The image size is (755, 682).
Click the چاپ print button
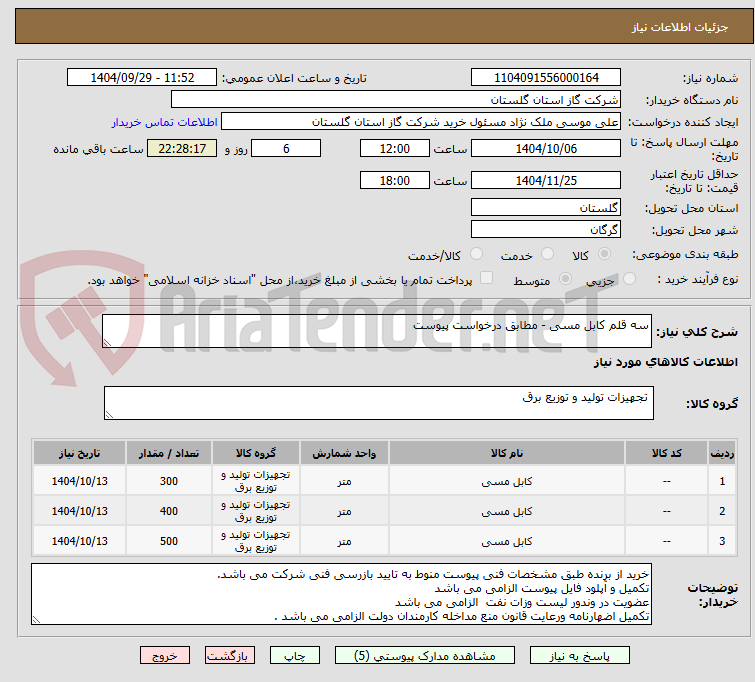pos(295,656)
